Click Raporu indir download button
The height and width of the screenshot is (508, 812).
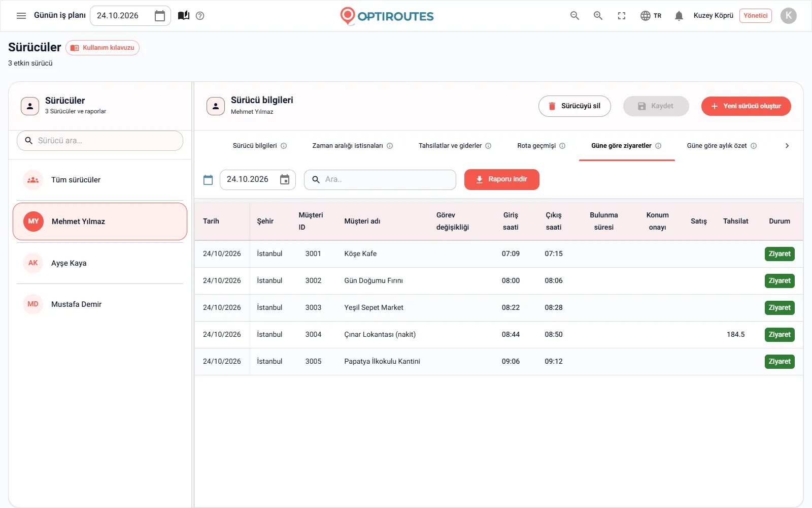[x=501, y=179]
